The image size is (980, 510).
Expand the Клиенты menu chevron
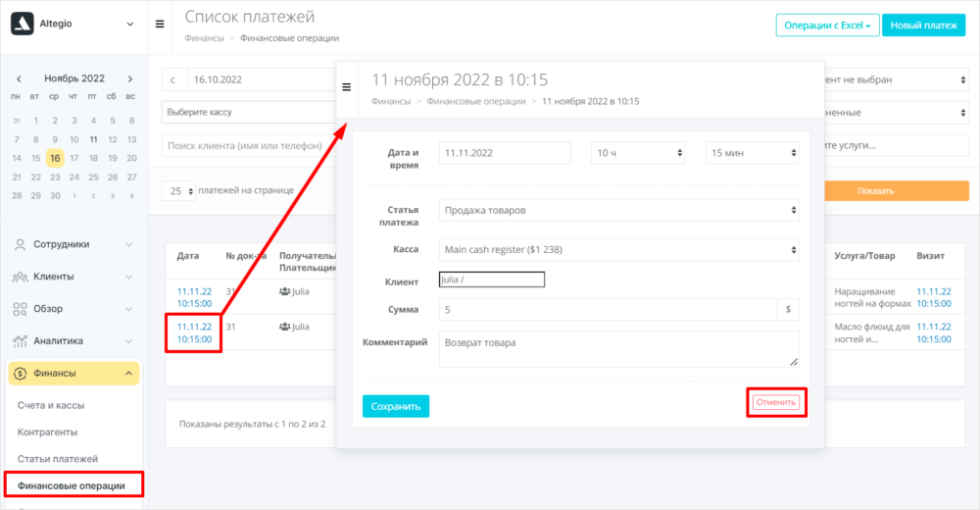click(128, 277)
